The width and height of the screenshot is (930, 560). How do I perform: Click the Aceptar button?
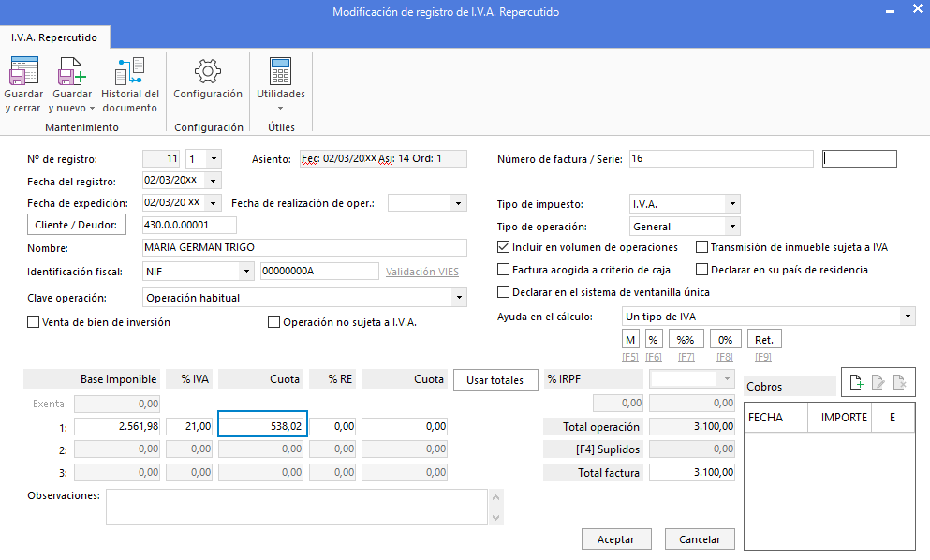pos(615,539)
